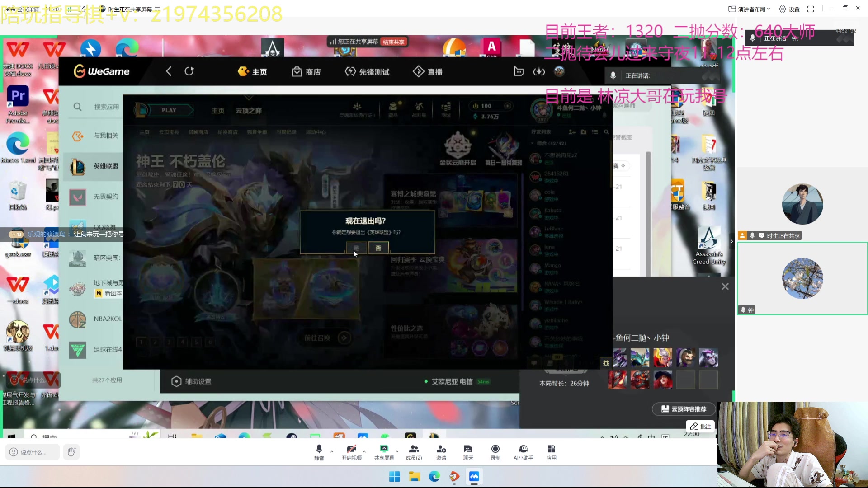Image resolution: width=868 pixels, height=488 pixels.
Task: Click the 批注 annotate button
Action: (x=700, y=427)
